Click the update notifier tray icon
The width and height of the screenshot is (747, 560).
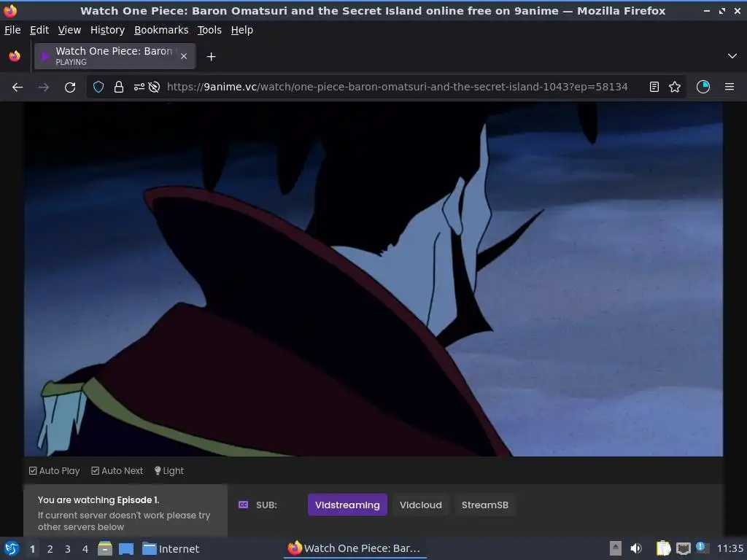(x=701, y=548)
